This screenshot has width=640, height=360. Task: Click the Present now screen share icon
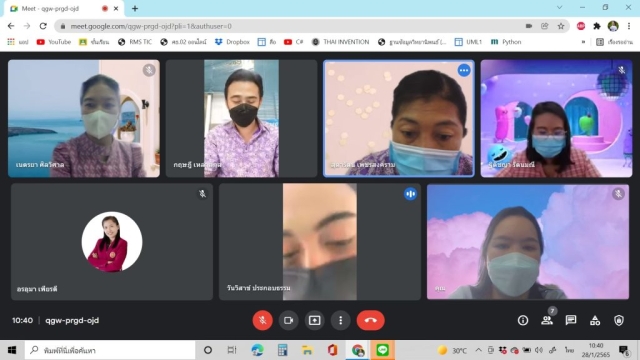315,320
